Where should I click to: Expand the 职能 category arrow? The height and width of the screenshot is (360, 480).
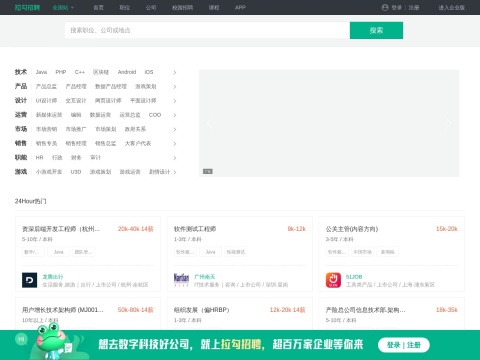click(175, 158)
